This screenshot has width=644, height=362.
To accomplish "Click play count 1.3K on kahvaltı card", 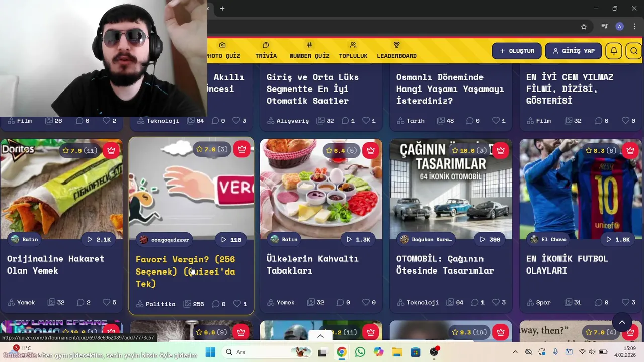I will click(x=358, y=239).
